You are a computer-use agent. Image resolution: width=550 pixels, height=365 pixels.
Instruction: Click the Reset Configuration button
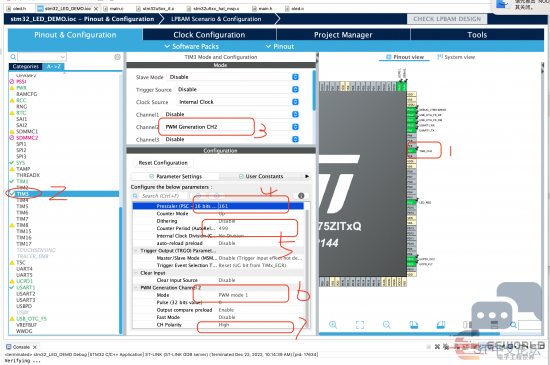163,163
